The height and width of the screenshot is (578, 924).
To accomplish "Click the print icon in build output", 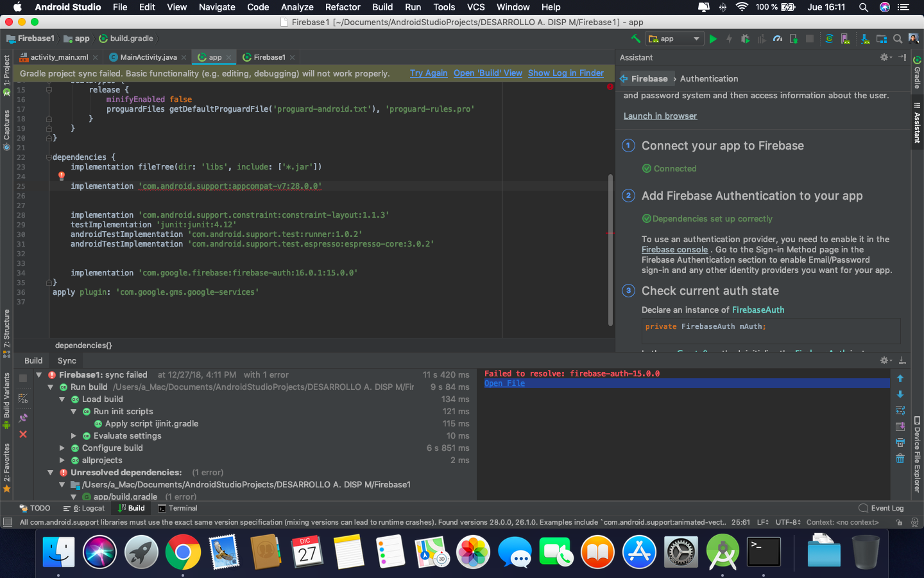I will (900, 442).
